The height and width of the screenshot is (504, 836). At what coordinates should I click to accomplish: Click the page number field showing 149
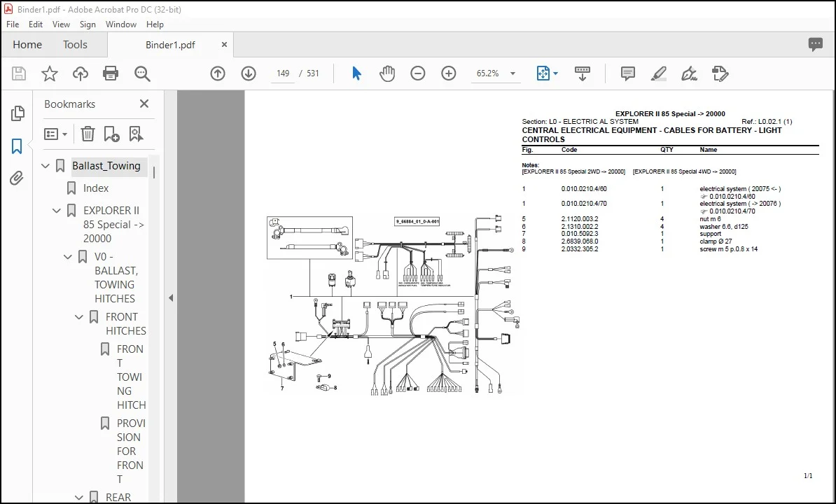[283, 73]
